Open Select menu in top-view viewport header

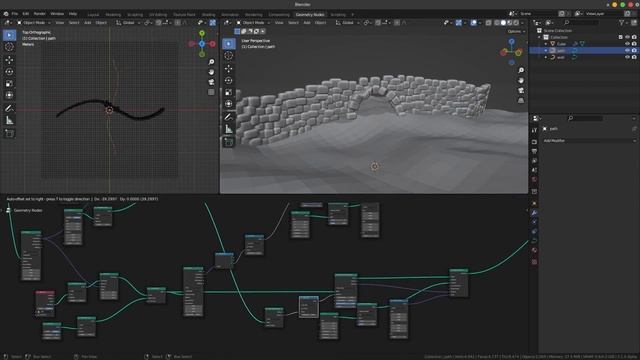coord(74,23)
